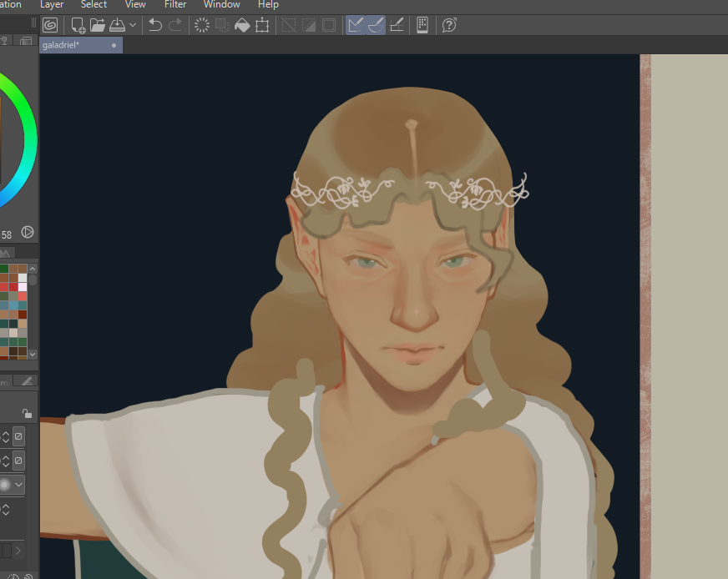Adjust the stepper below brush shape dropdown
The height and width of the screenshot is (579, 728).
pos(6,510)
